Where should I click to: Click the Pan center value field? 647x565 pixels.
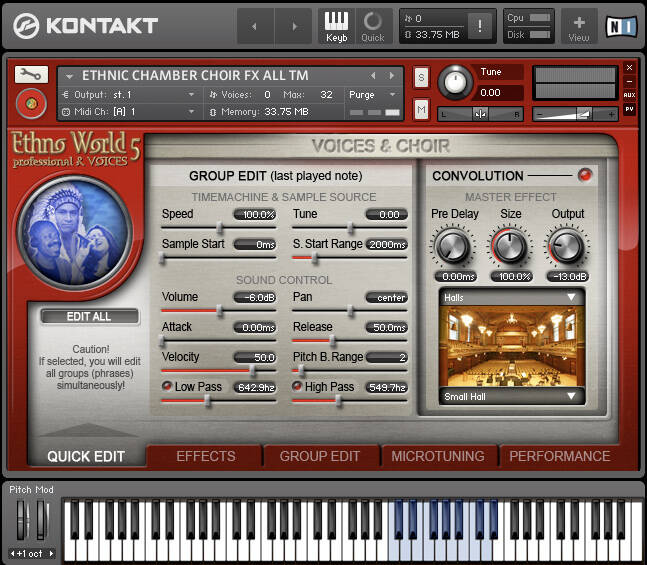click(x=387, y=297)
